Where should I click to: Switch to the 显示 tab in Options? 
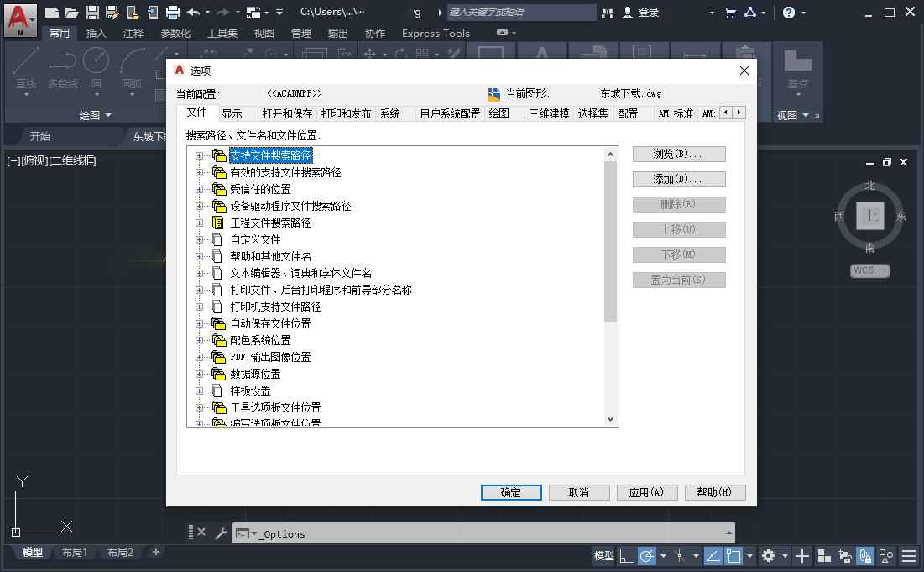pyautogui.click(x=232, y=113)
